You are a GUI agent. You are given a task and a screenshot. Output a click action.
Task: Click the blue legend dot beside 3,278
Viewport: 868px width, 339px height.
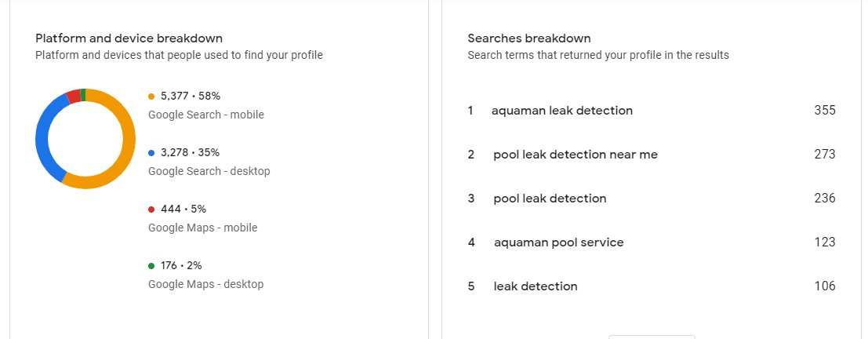[151, 153]
